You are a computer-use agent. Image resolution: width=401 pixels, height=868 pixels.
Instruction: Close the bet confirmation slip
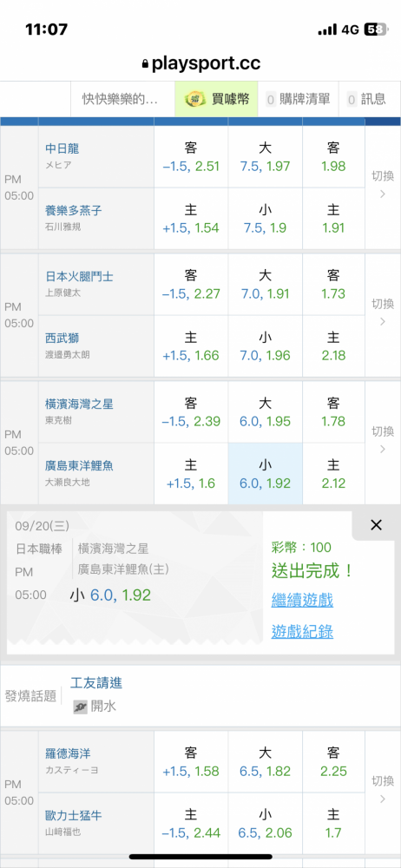pyautogui.click(x=376, y=525)
